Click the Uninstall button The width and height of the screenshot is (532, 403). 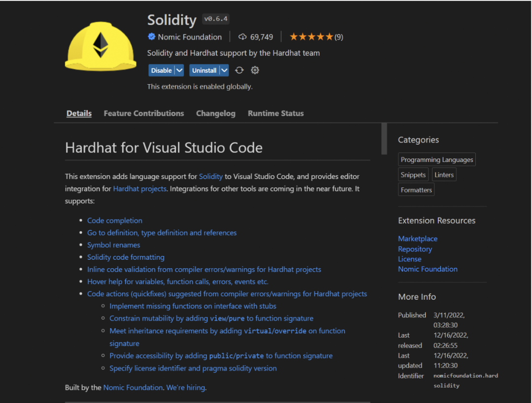204,70
